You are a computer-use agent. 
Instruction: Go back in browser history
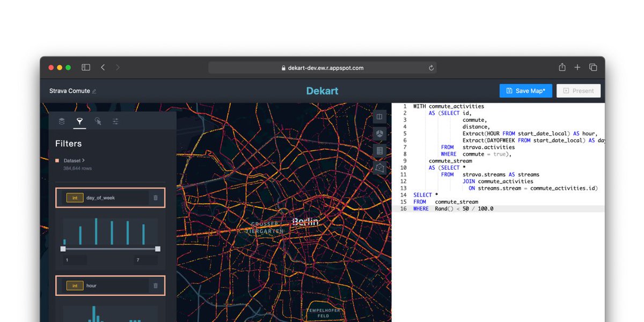point(103,68)
